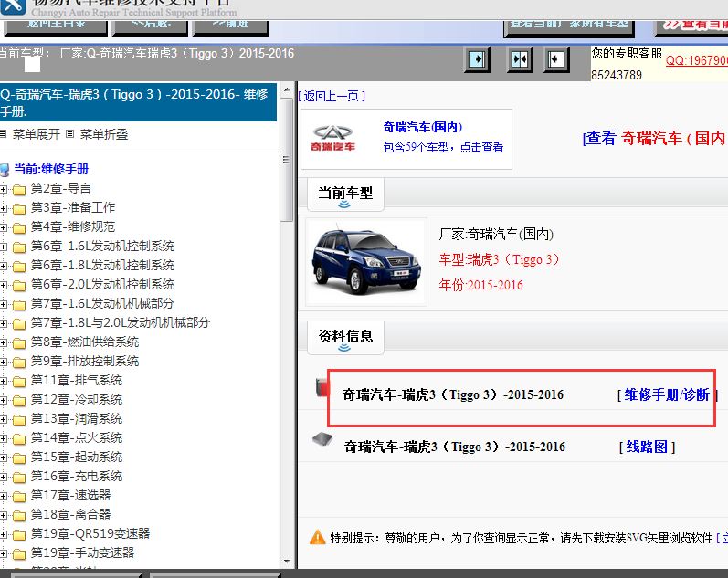Click the tree panel vertical scrollbar thumb
Viewport: 728px width, 578px height.
click(x=287, y=160)
